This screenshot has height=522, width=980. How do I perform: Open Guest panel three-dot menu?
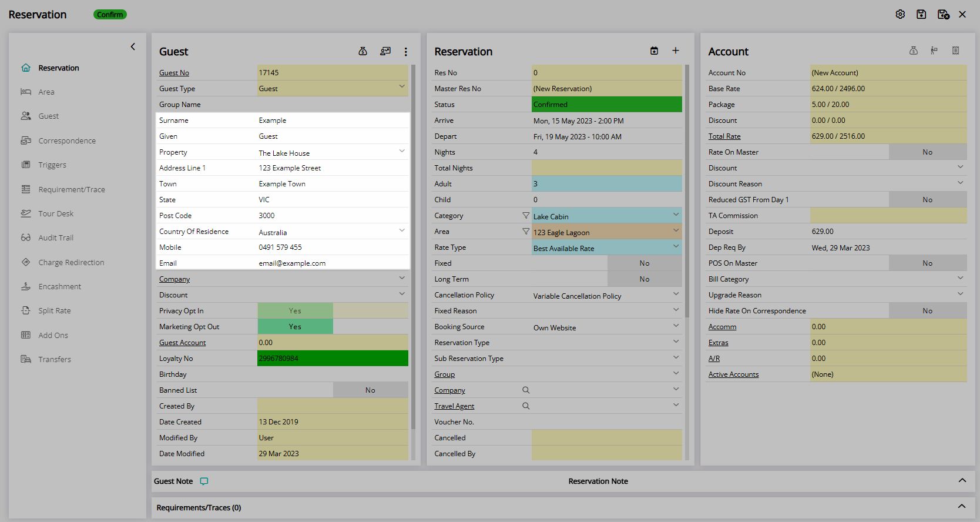point(405,52)
